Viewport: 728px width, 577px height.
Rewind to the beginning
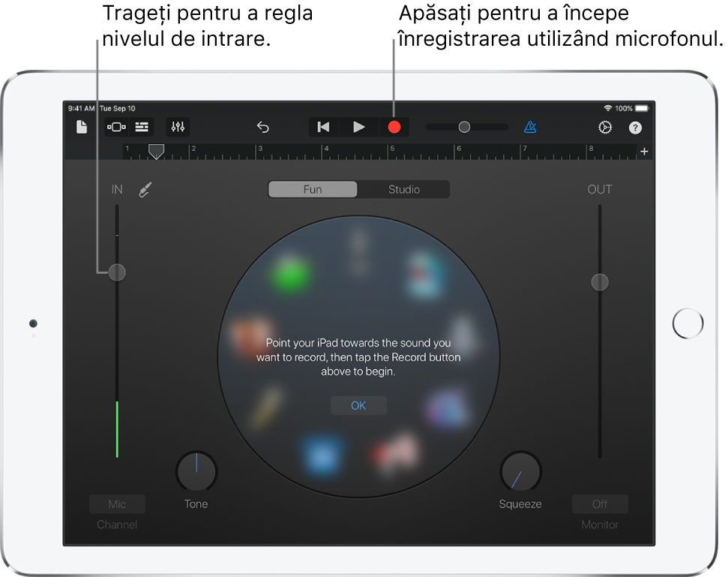[322, 127]
